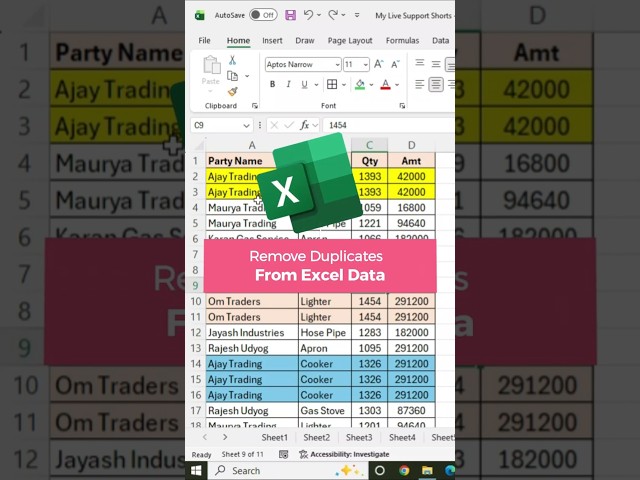640x480 pixels.
Task: Click the Macro recording status icon
Action: click(283, 454)
